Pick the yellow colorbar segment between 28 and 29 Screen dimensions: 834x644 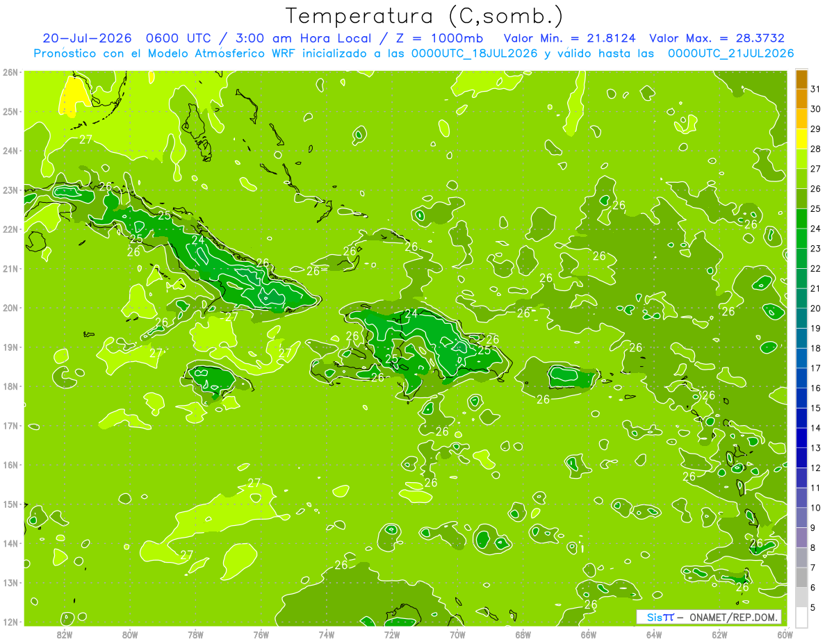click(801, 140)
